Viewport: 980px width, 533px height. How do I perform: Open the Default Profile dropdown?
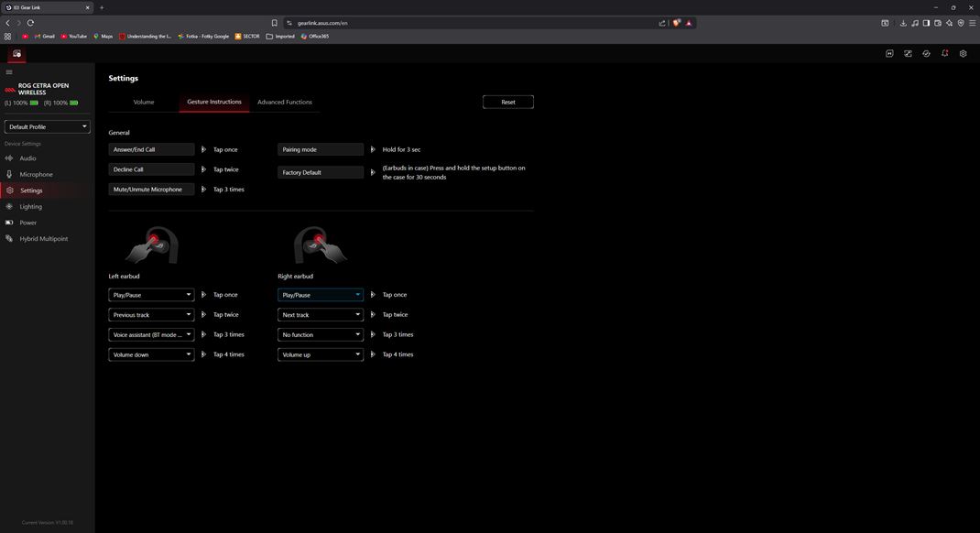48,127
